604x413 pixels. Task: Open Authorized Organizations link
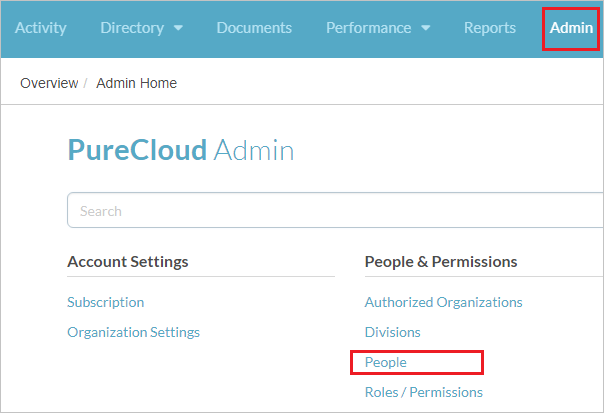(443, 302)
